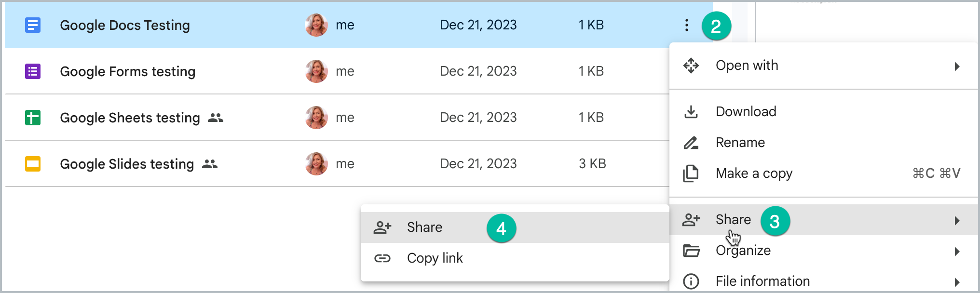This screenshot has width=980, height=293.
Task: Expand the Share submenu arrow in context menu
Action: [957, 221]
